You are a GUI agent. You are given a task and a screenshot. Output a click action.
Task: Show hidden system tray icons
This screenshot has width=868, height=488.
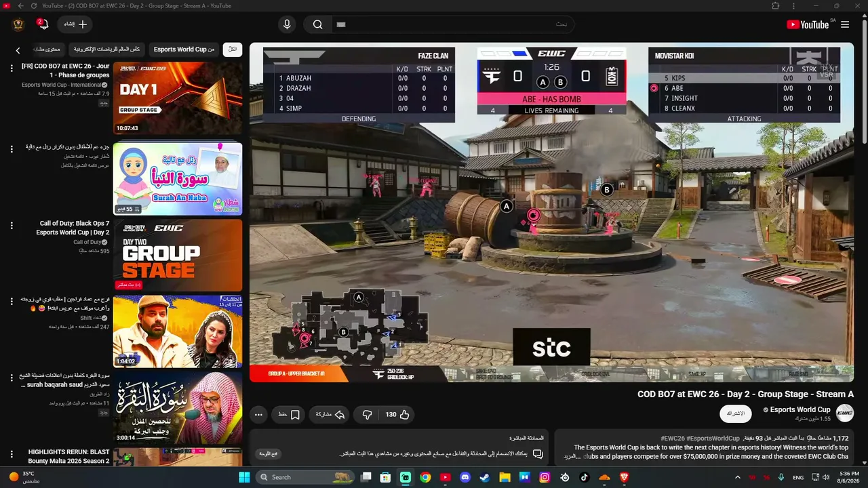(x=737, y=477)
